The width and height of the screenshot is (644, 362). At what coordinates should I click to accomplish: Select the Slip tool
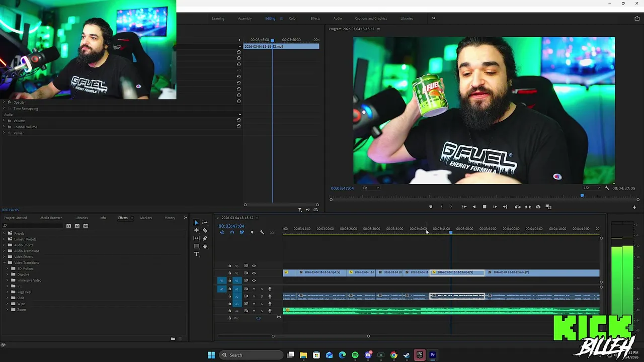click(x=196, y=238)
